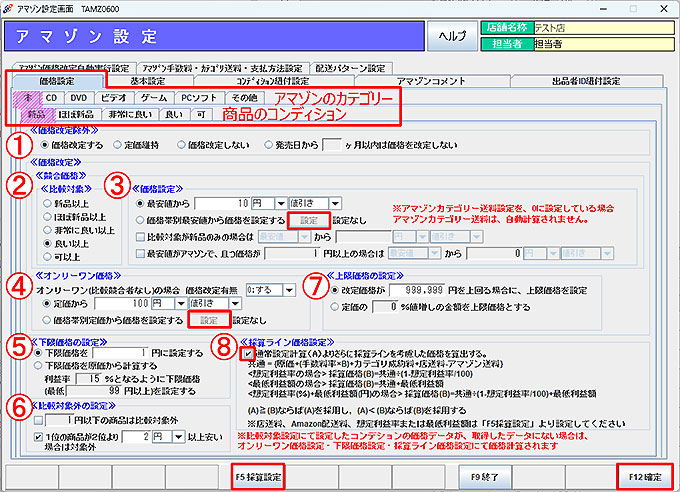Toggle 1位の商品が2位より checkbox

pos(39,436)
